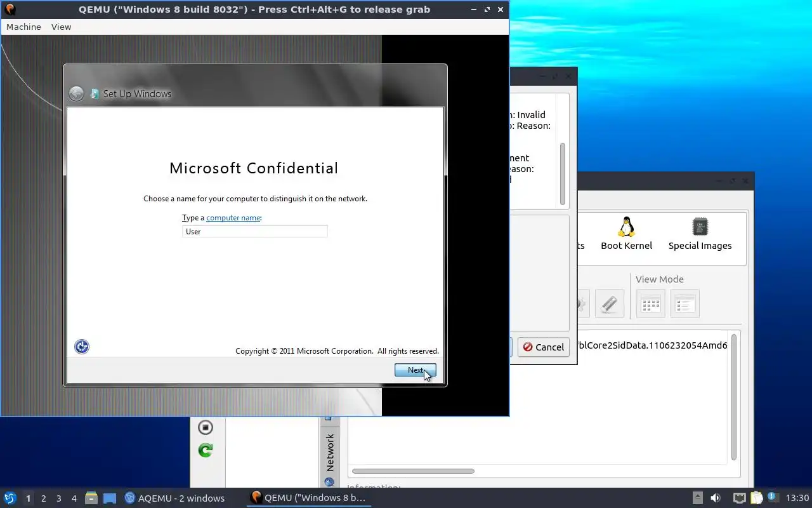Click the Set Up Windows title icon

click(x=95, y=93)
